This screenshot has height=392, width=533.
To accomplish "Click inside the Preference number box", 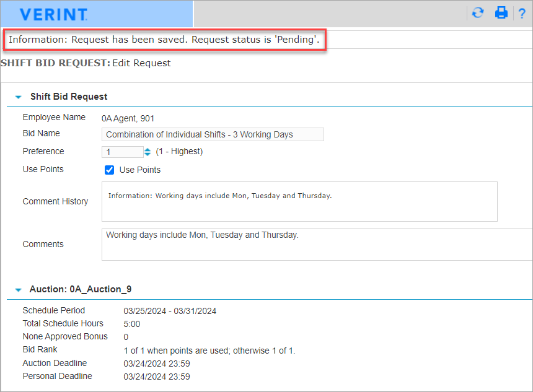I will tap(122, 151).
